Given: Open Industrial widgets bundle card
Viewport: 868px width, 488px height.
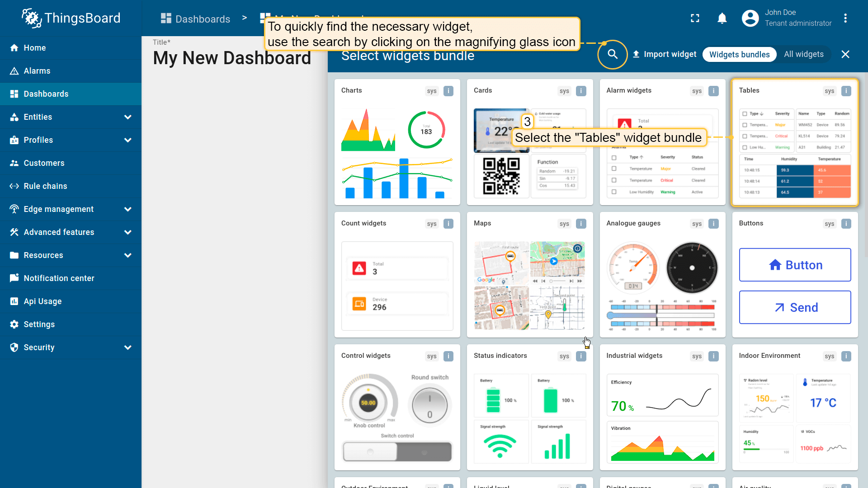Looking at the screenshot, I should pos(662,407).
